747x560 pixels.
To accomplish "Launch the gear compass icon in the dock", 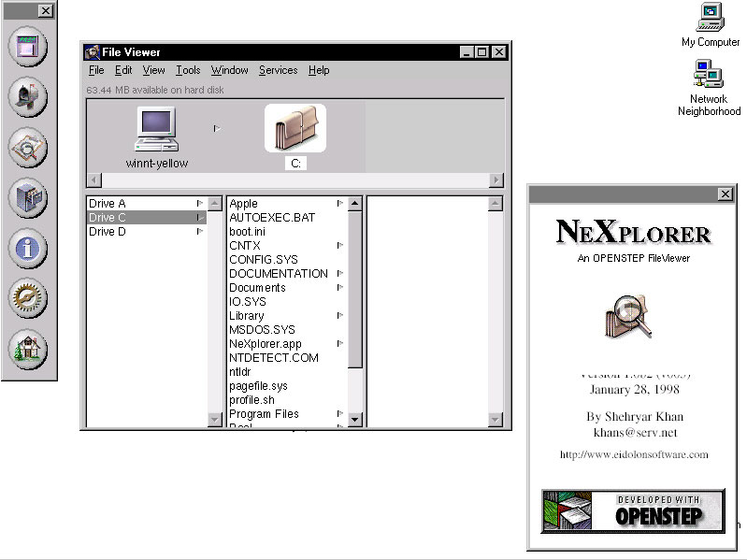I will point(28,298).
